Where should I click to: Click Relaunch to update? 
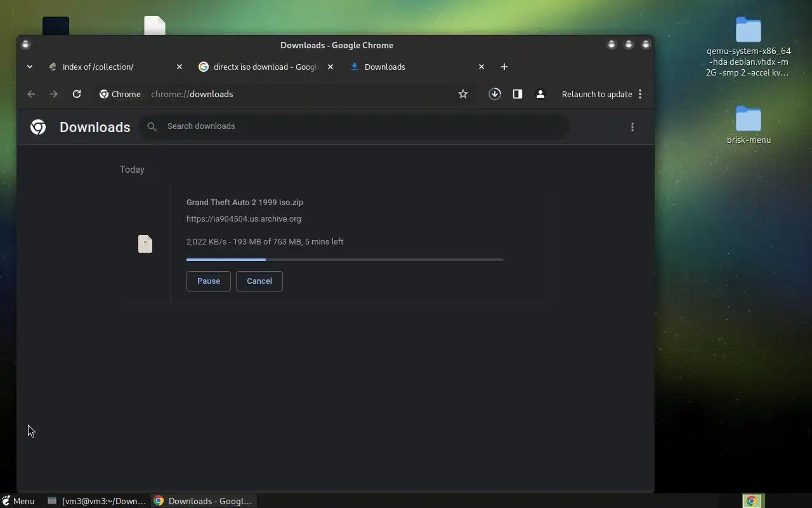pyautogui.click(x=597, y=94)
